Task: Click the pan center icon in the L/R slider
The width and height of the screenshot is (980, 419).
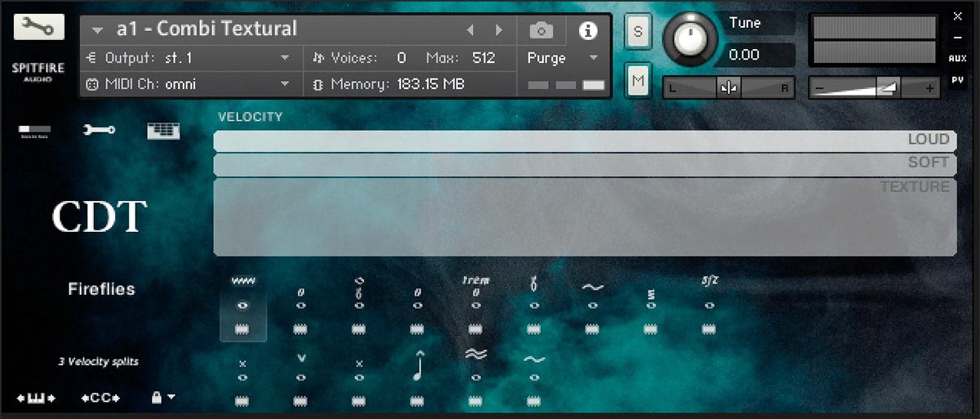Action: pyautogui.click(x=728, y=88)
